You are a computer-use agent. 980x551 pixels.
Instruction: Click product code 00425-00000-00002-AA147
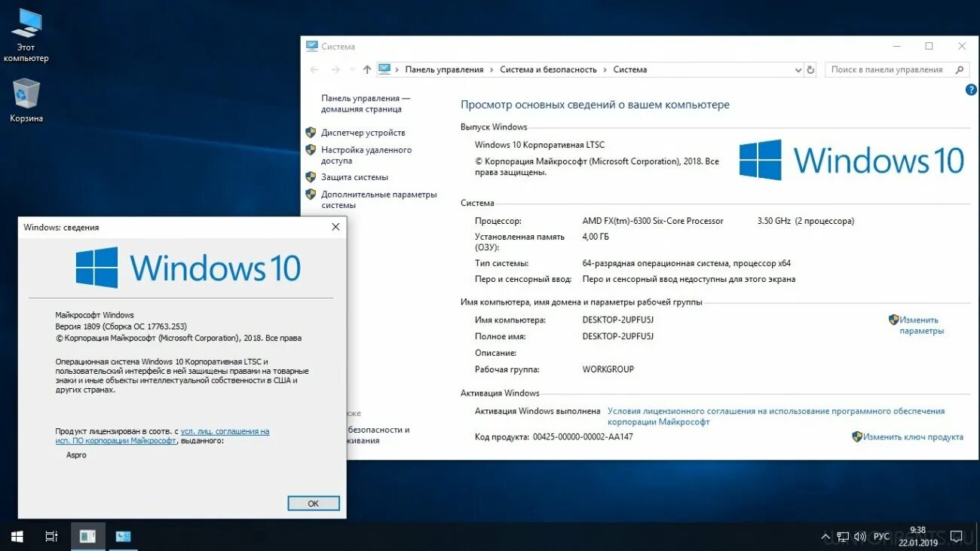coord(583,436)
